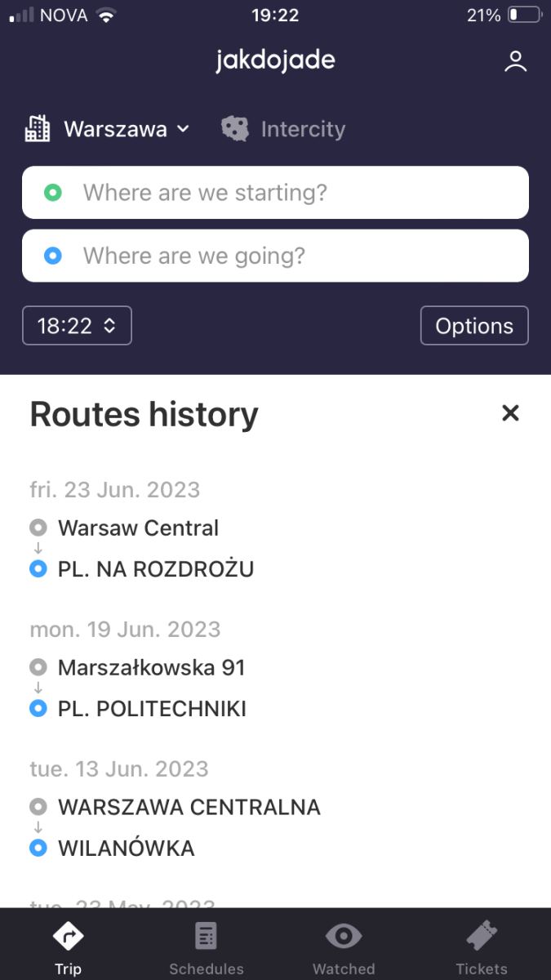Tap the green starting point marker
Viewport: 551px width, 980px height.
click(x=53, y=193)
